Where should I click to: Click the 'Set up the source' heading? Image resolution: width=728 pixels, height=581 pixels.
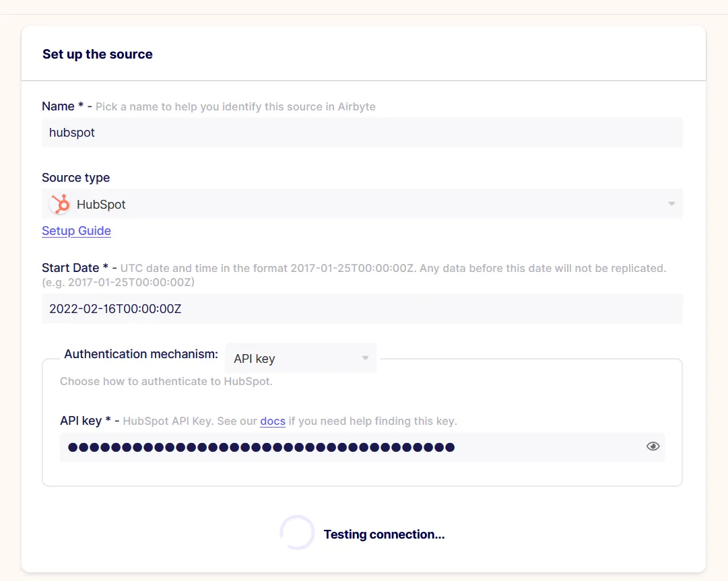(98, 55)
